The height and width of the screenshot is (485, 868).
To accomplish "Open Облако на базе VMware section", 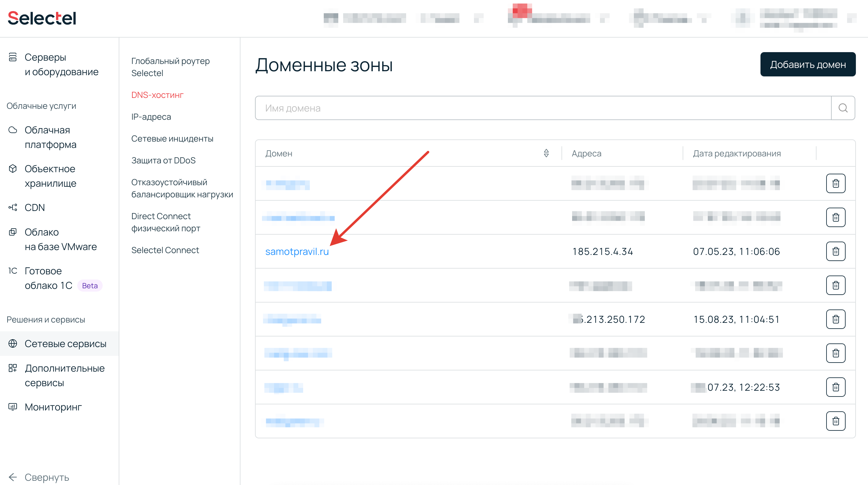I will (x=61, y=239).
